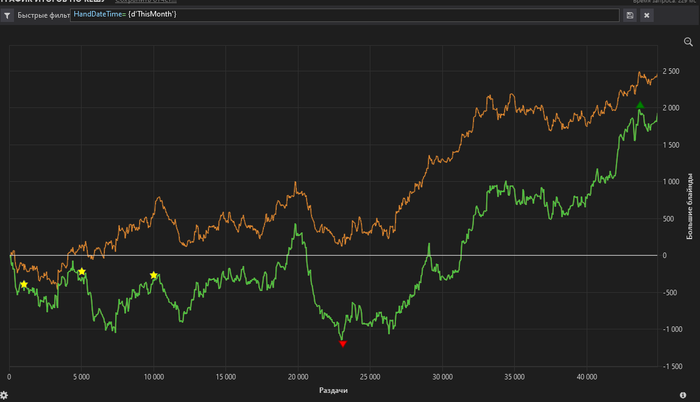Click the '20 000' x-axis value
700x402 pixels.
pyautogui.click(x=298, y=377)
